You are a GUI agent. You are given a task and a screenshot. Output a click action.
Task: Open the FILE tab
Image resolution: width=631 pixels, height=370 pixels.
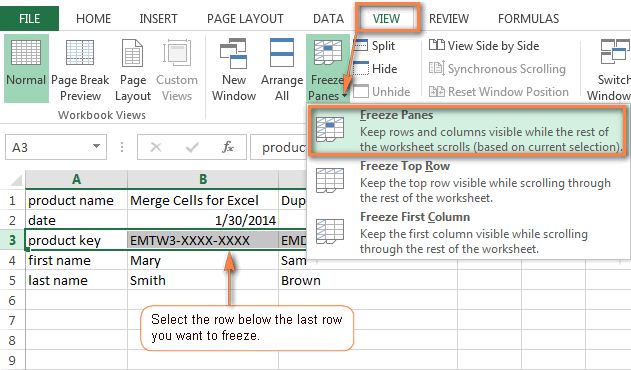point(29,19)
